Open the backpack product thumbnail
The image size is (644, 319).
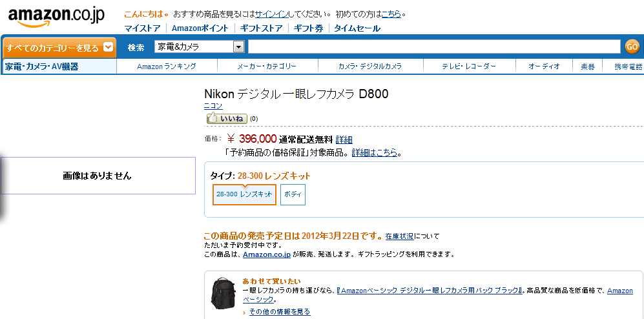tap(223, 294)
